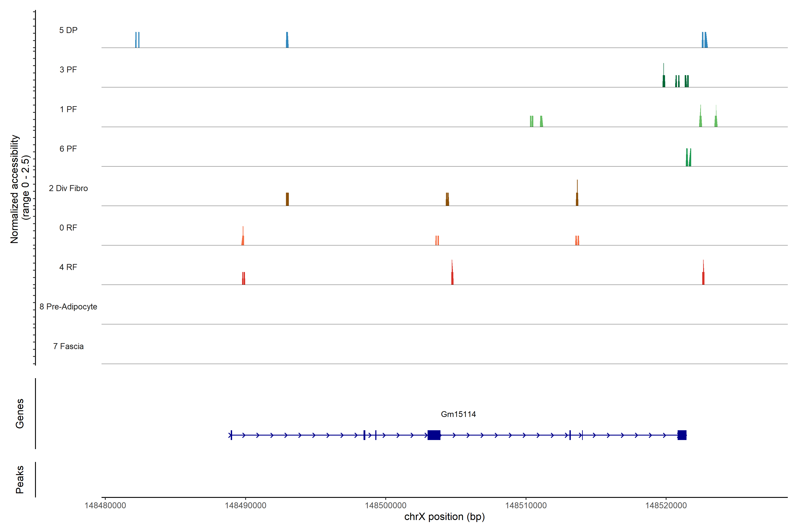Image resolution: width=798 pixels, height=532 pixels.
Task: Click the last exon block of Gm15114
Action: tap(682, 435)
